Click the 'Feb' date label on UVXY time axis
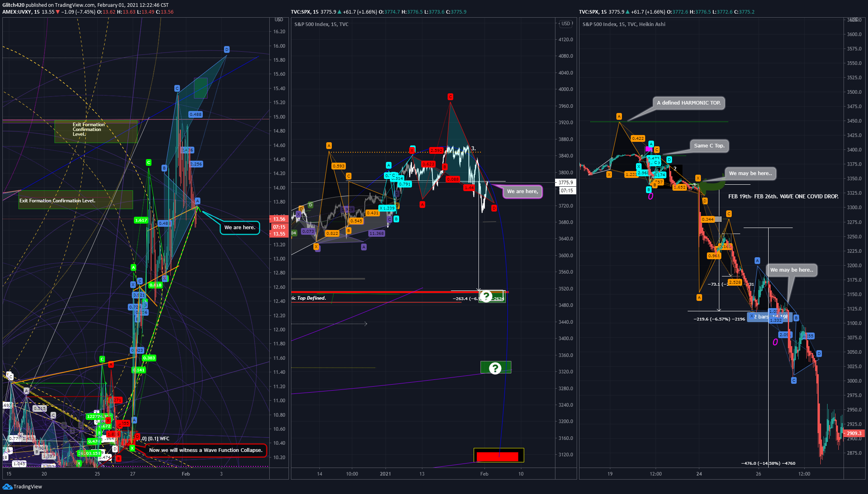The image size is (868, 494). (186, 474)
